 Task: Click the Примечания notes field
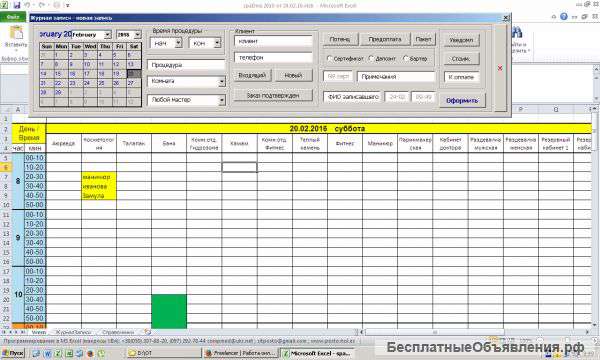(x=396, y=77)
